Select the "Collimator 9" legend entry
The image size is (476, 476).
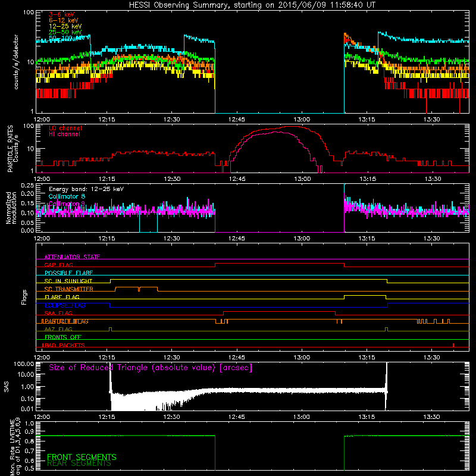coord(67,203)
